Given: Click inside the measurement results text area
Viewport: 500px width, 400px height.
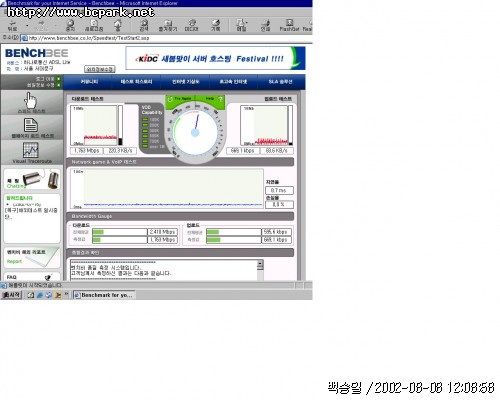Looking at the screenshot, I should [x=163, y=270].
